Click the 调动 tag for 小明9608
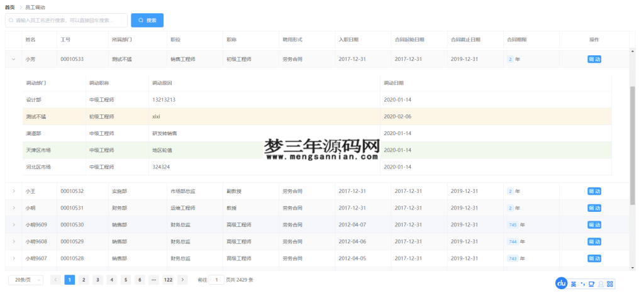This screenshot has height=298, width=644. (x=594, y=242)
